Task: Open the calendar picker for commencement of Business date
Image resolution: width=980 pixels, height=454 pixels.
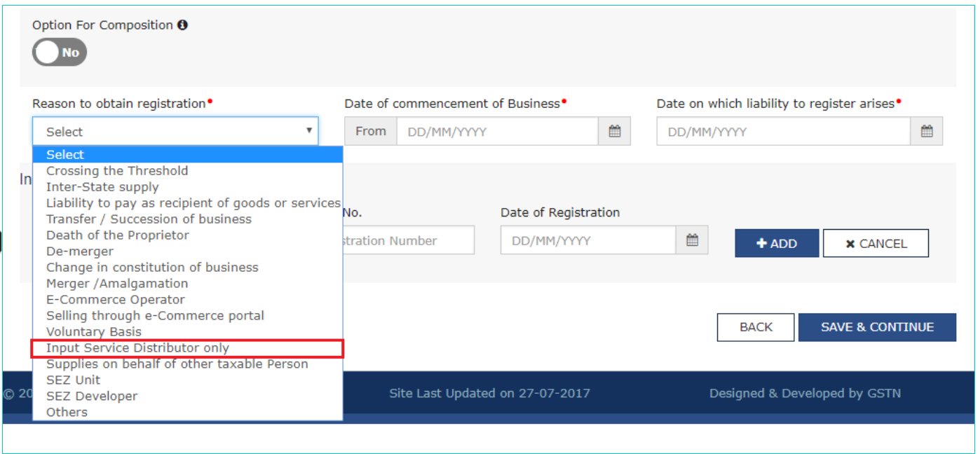Action: click(613, 131)
